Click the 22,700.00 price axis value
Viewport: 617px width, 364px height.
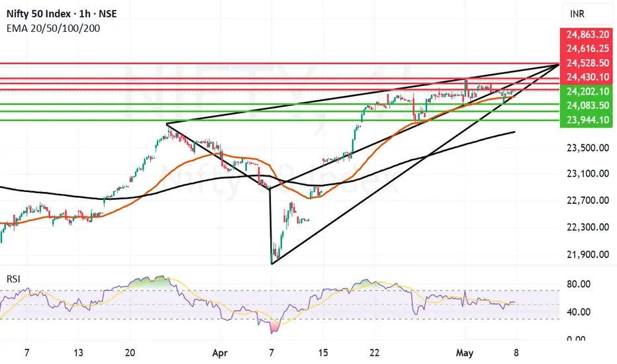pos(588,201)
